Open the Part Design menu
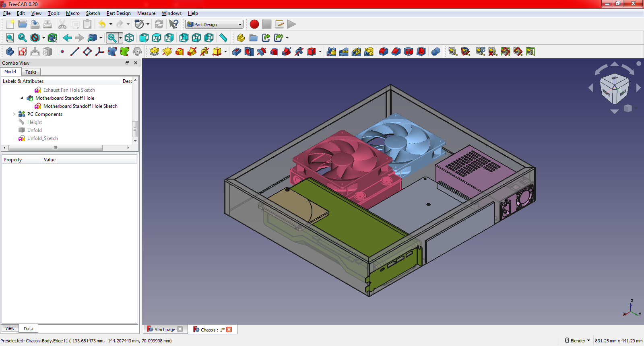 tap(119, 13)
